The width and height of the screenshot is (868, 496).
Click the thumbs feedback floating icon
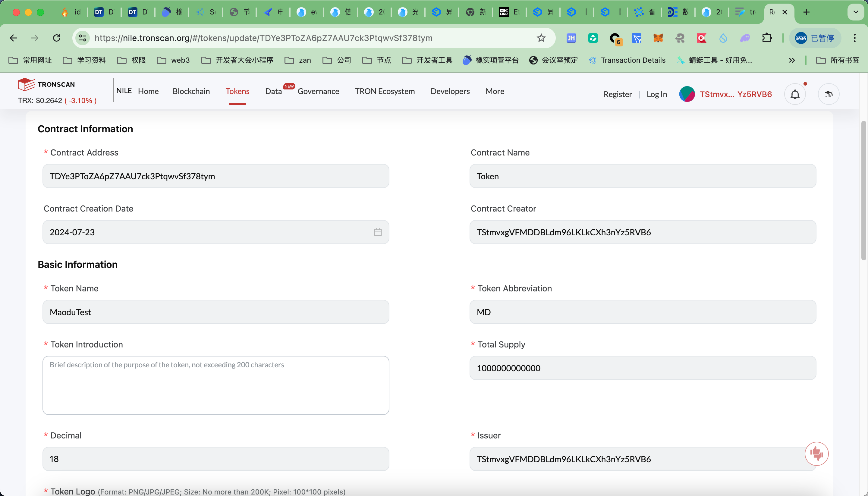[x=816, y=454]
